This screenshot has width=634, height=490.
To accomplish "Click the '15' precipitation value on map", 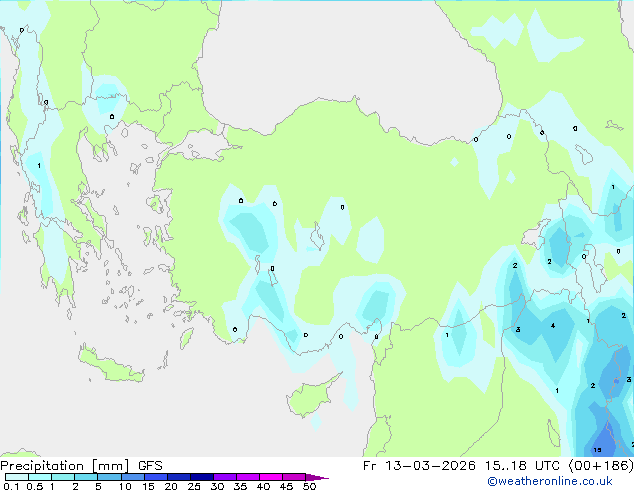I will click(x=597, y=450).
